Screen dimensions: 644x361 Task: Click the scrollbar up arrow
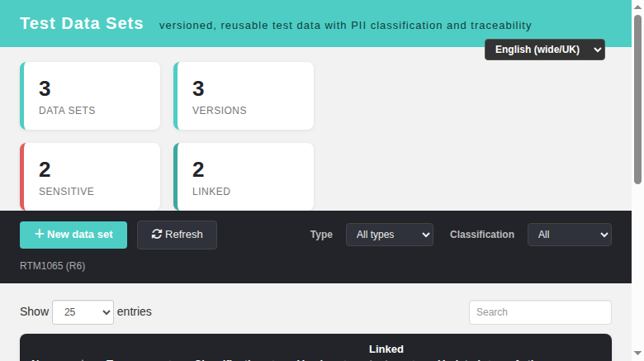[x=637, y=7]
